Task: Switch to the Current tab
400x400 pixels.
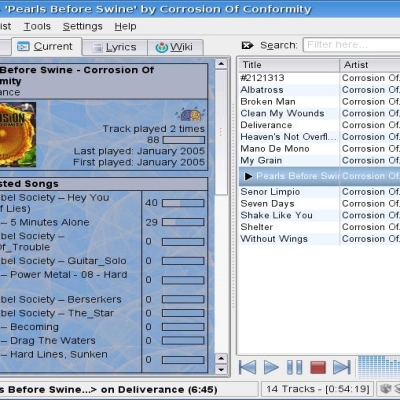Action: click(46, 46)
